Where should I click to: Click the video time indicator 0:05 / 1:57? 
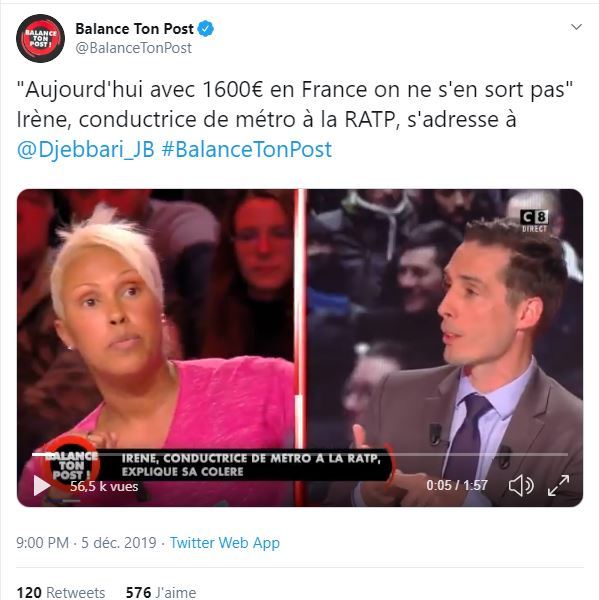click(457, 485)
